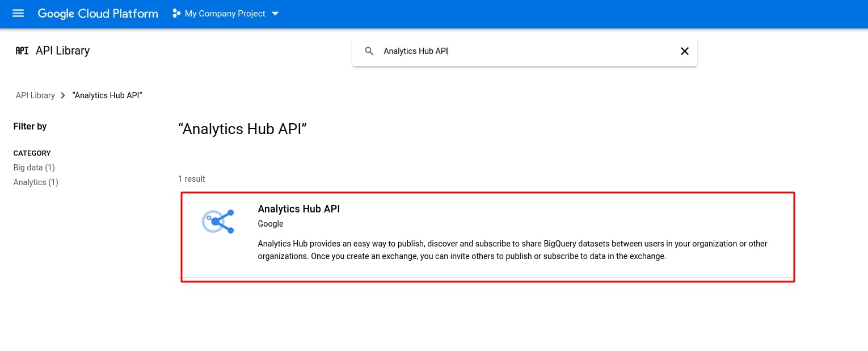Click the Analytics Hub API title link

coord(298,209)
